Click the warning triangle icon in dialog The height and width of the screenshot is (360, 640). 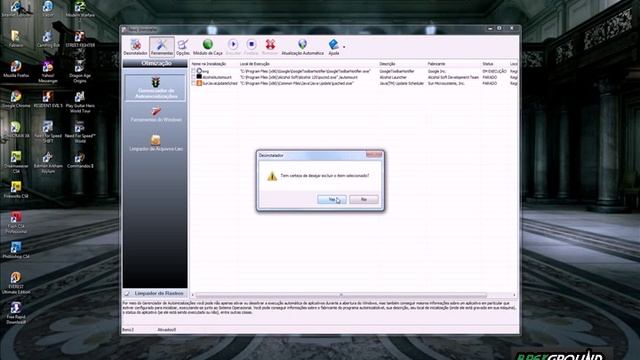(x=272, y=176)
